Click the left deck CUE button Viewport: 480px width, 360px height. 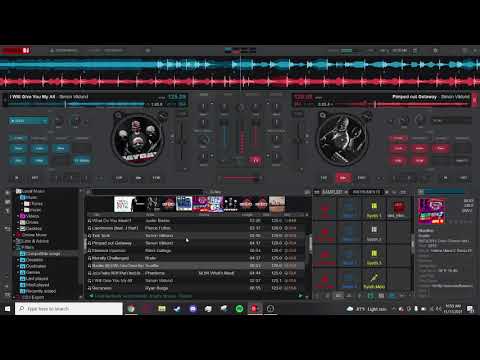pos(119,178)
